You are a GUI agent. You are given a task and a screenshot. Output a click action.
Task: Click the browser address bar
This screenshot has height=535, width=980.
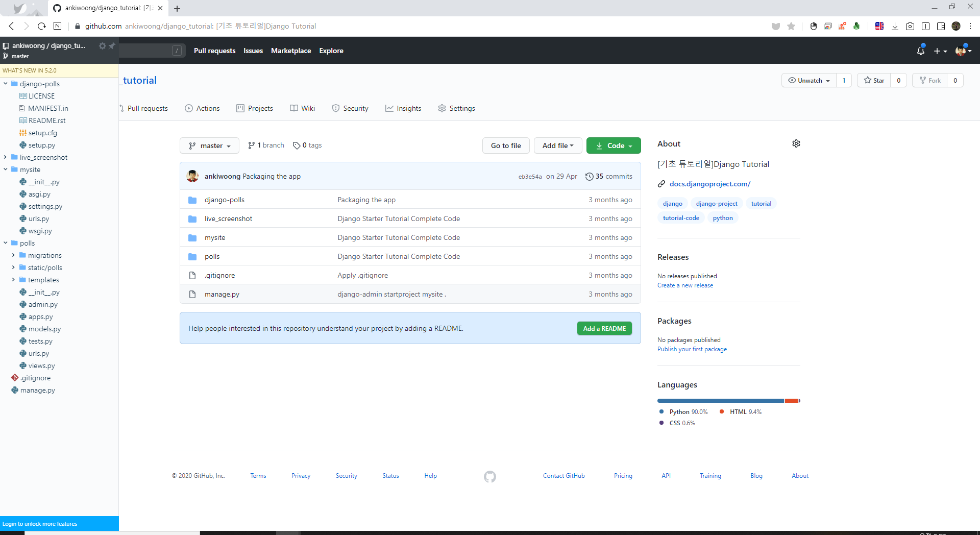[x=419, y=26]
